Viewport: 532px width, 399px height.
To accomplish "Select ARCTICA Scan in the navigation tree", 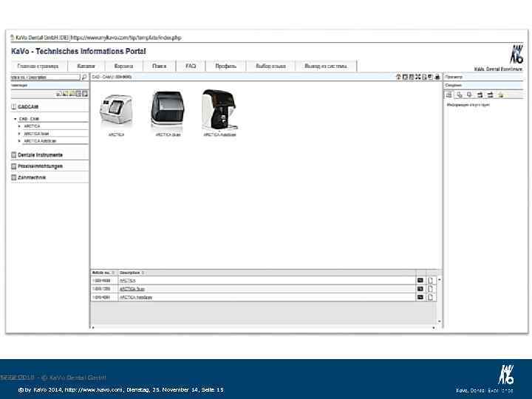I will tap(36, 134).
